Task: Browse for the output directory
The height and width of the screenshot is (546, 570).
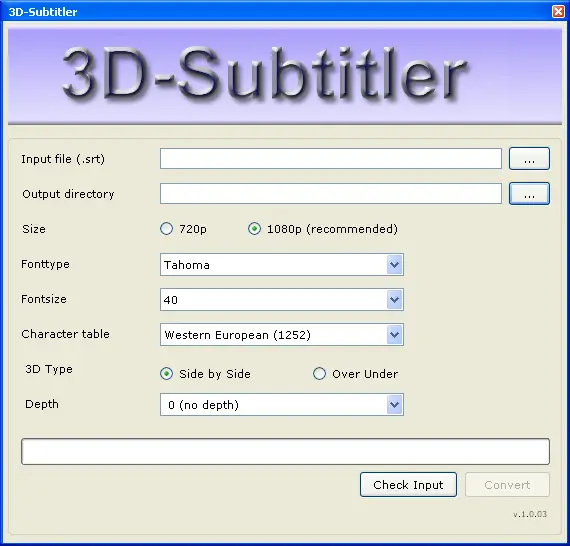Action: [x=529, y=194]
